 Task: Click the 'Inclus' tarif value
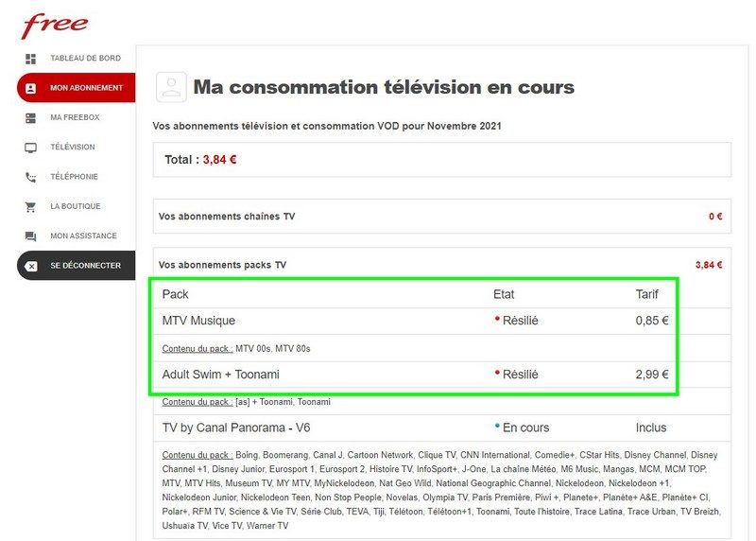tap(651, 428)
